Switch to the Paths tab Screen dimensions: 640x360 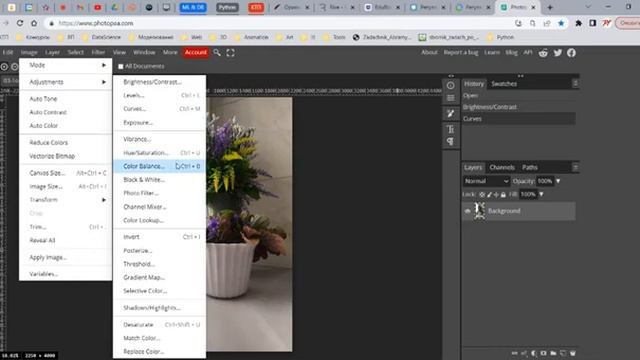click(529, 167)
